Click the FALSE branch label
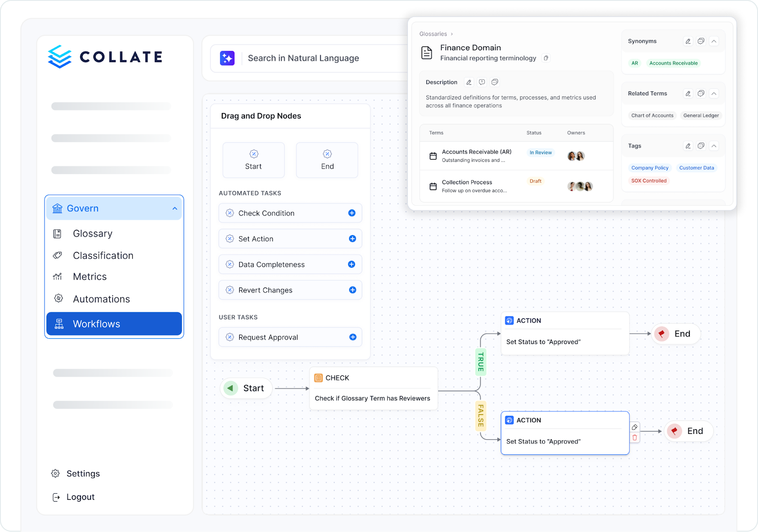The height and width of the screenshot is (532, 758). (x=481, y=415)
